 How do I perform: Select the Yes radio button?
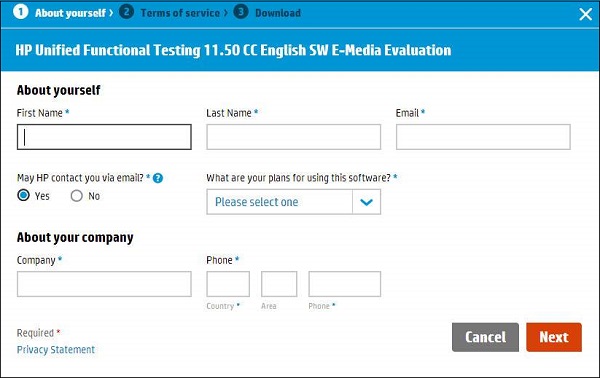[x=23, y=196]
